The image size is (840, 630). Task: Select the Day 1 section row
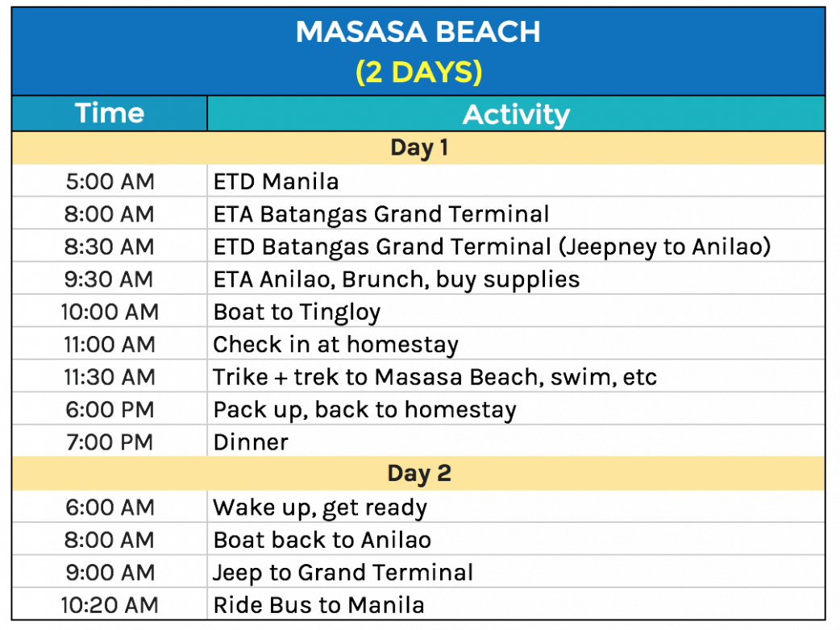click(418, 148)
